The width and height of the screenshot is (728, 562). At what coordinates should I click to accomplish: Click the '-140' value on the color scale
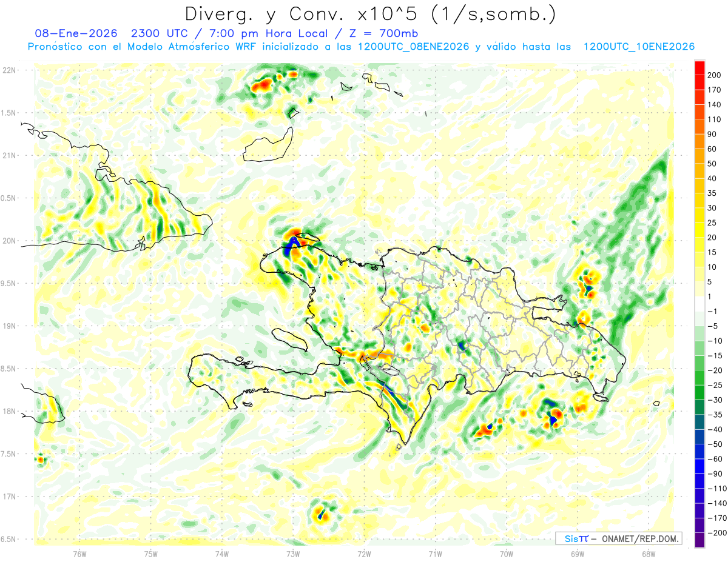coord(716,503)
